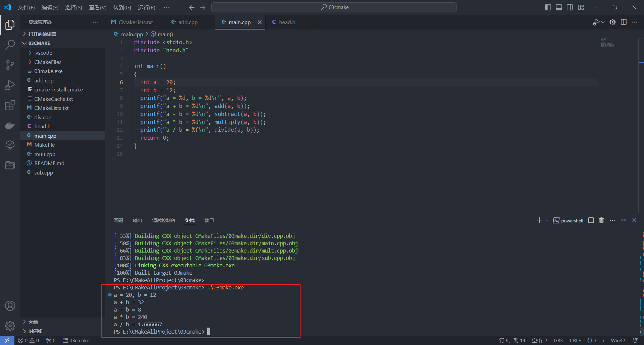The width and height of the screenshot is (644, 345).
Task: Toggle the bottom panel visibility
Action: 559,7
